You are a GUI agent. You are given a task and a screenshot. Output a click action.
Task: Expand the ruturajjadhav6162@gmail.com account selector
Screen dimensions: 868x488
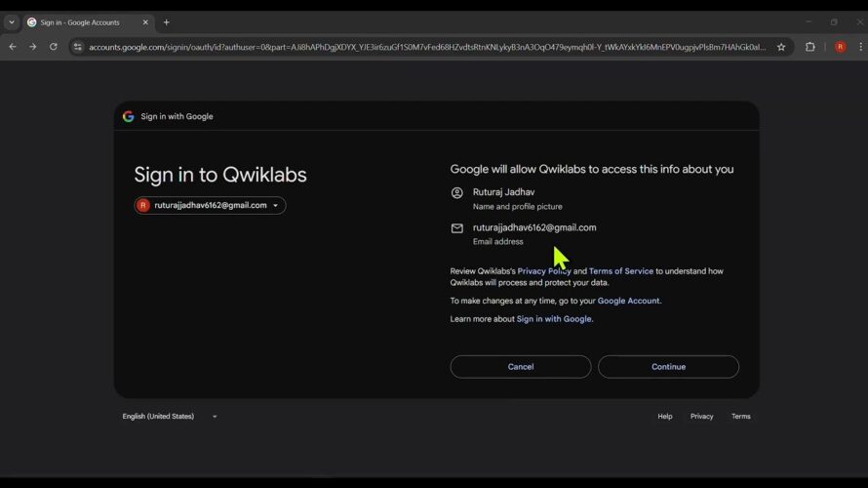coord(210,206)
